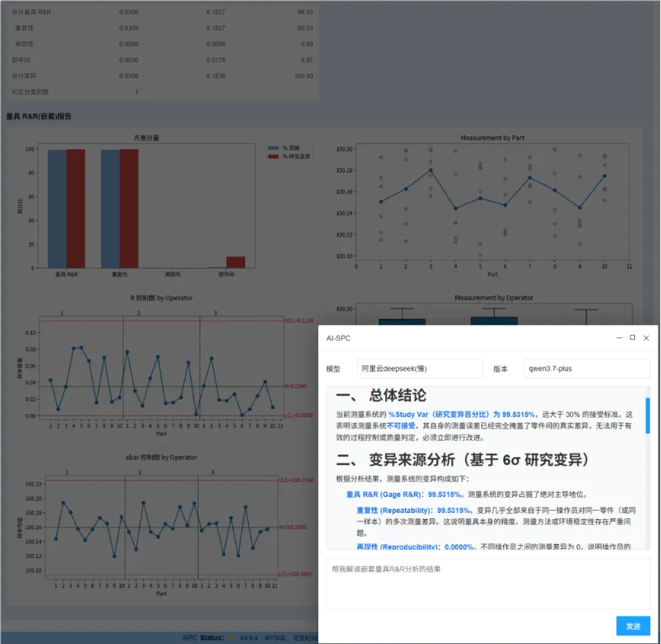Click the AI response panel scrollbar thumb
661x644 pixels.
[x=647, y=416]
